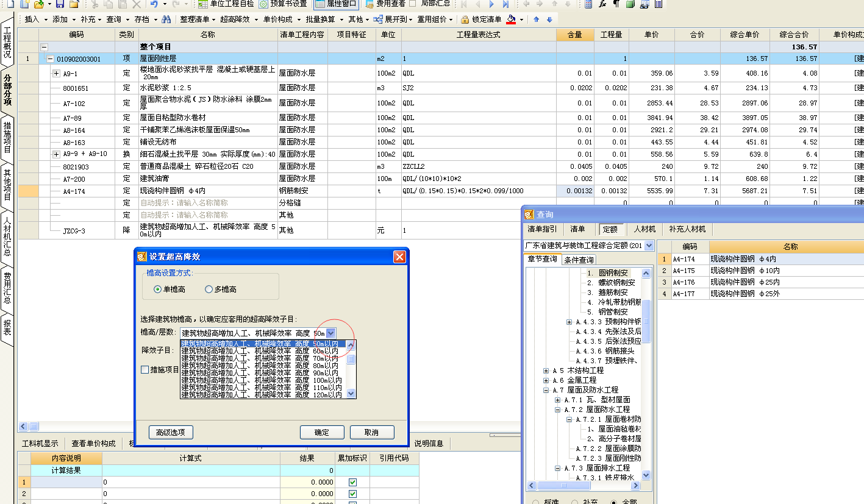Toggle 累加标识 checkbox in row 1
864x504 pixels.
(352, 482)
